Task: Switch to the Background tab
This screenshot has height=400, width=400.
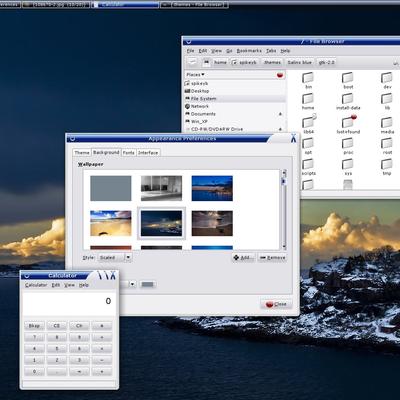Action: 106,152
